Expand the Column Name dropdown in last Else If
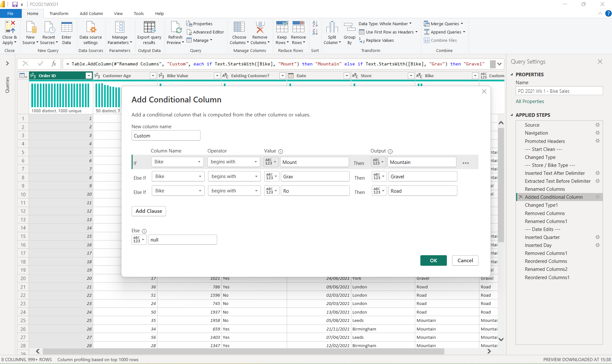 click(178, 191)
